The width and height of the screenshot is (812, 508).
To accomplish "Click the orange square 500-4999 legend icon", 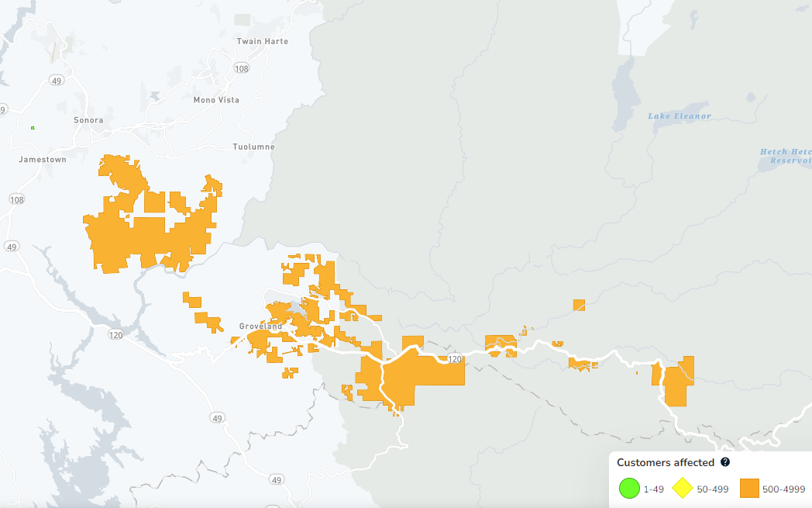I will (748, 489).
